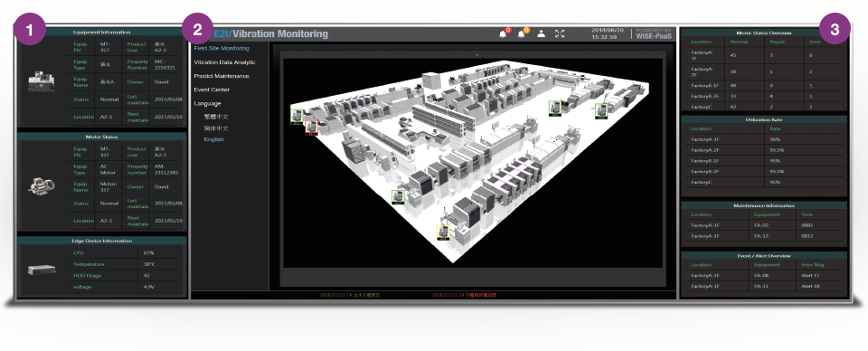Click the edge device image icon
This screenshot has height=351, width=868.
tap(42, 270)
